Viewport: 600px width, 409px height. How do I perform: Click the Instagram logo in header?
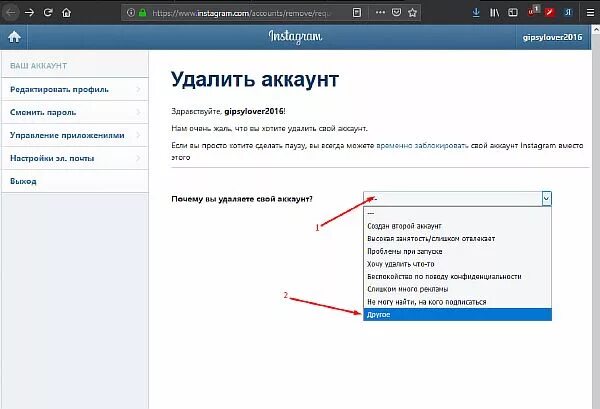point(295,37)
